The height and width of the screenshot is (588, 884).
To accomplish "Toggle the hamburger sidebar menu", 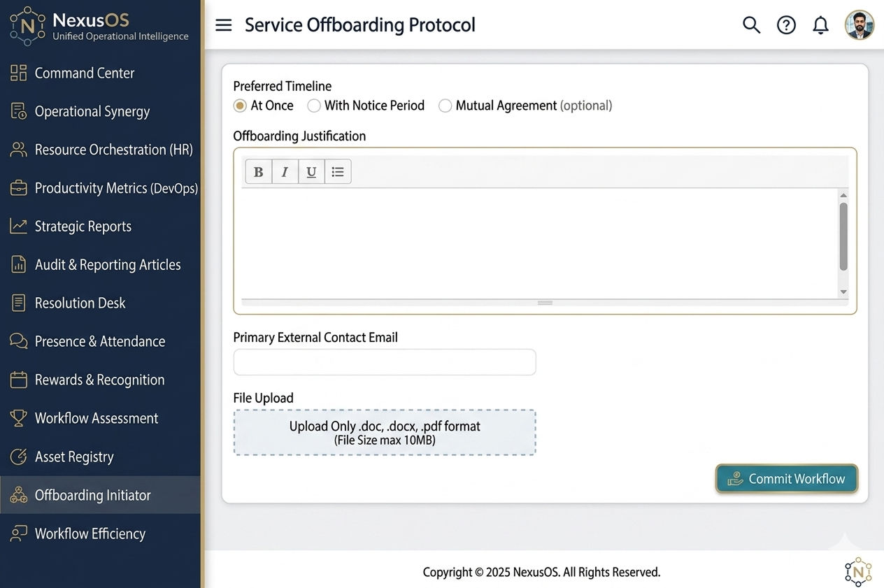I will coord(223,25).
